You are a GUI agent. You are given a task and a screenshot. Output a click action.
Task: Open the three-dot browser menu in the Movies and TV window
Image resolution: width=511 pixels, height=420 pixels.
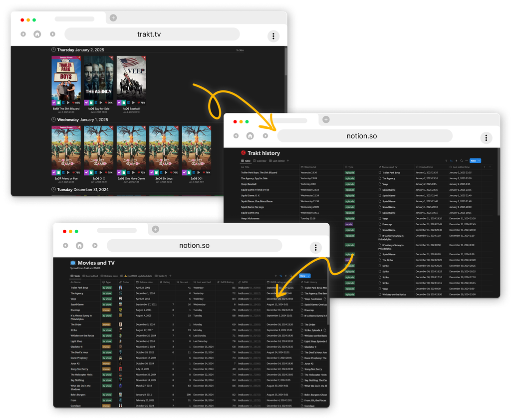click(315, 248)
